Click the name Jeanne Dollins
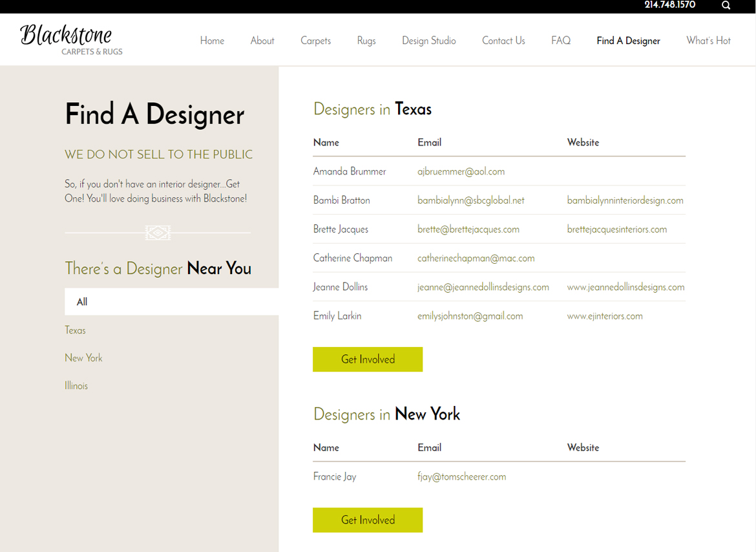 click(x=340, y=287)
